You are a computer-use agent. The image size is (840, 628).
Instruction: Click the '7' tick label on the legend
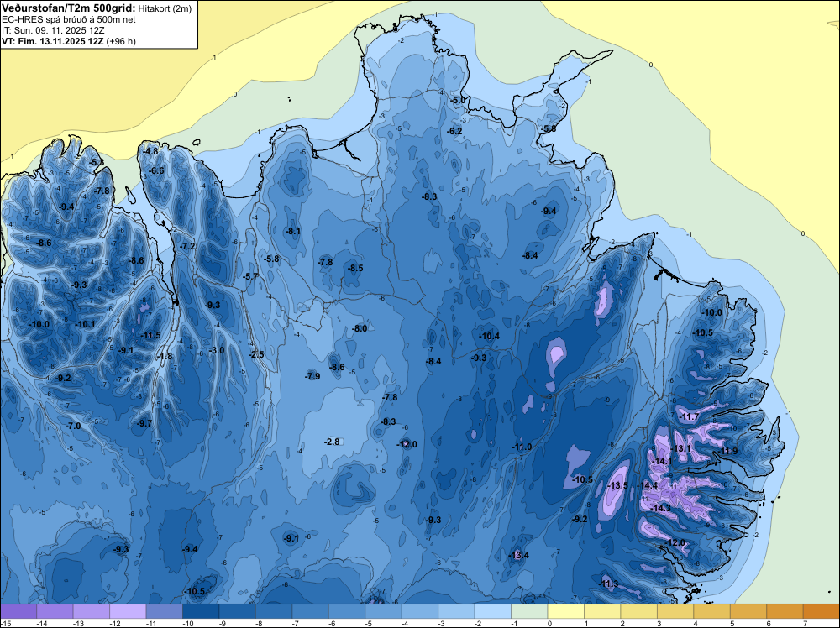coord(806,624)
